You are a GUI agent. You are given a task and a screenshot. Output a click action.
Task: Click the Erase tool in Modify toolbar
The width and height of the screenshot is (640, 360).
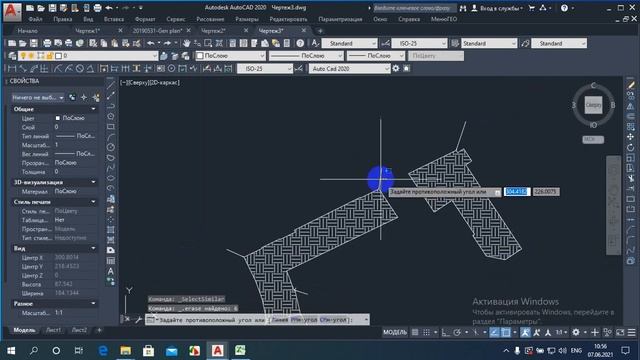(x=631, y=85)
